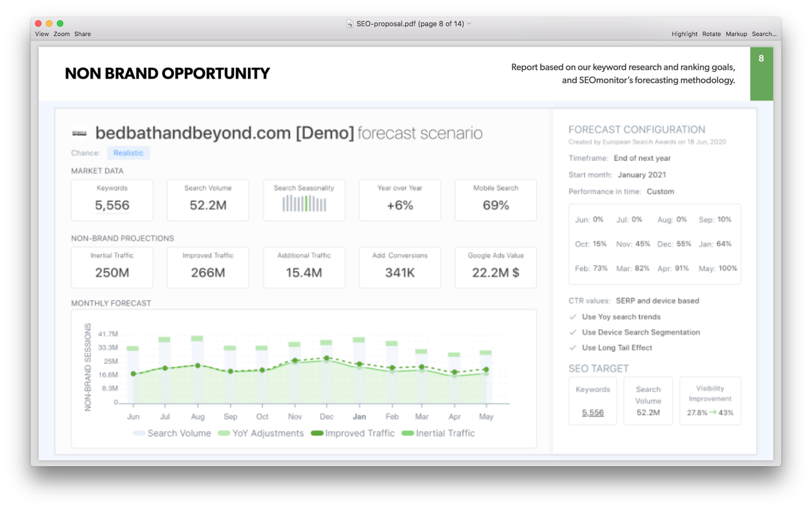The image size is (812, 510).
Task: Click the Visibility Improvement arrow icon
Action: point(713,412)
